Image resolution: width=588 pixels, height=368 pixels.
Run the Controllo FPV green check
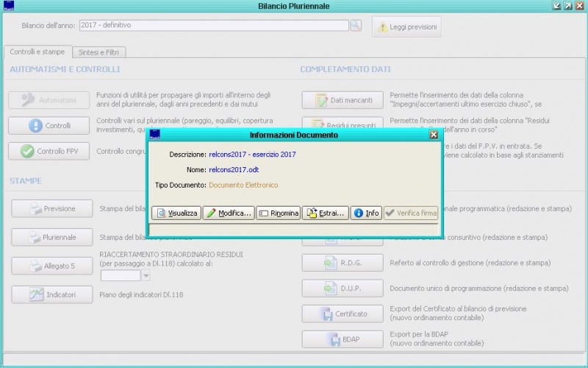tap(49, 151)
